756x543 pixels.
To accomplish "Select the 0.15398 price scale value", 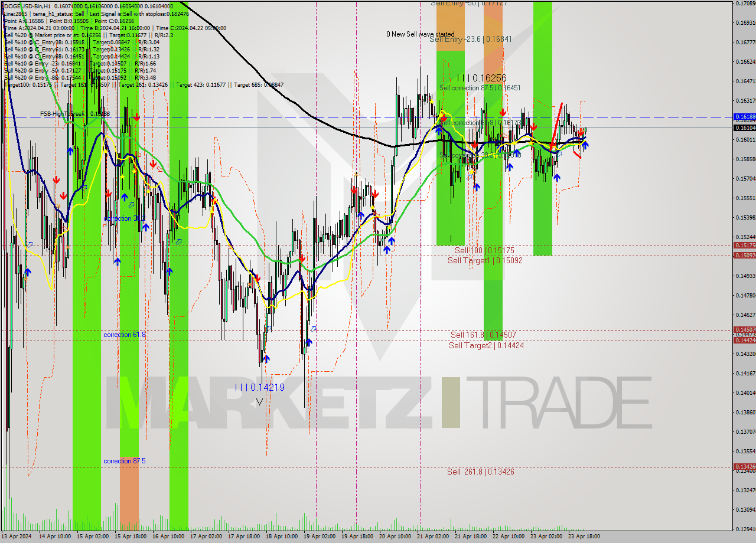I will (745, 217).
